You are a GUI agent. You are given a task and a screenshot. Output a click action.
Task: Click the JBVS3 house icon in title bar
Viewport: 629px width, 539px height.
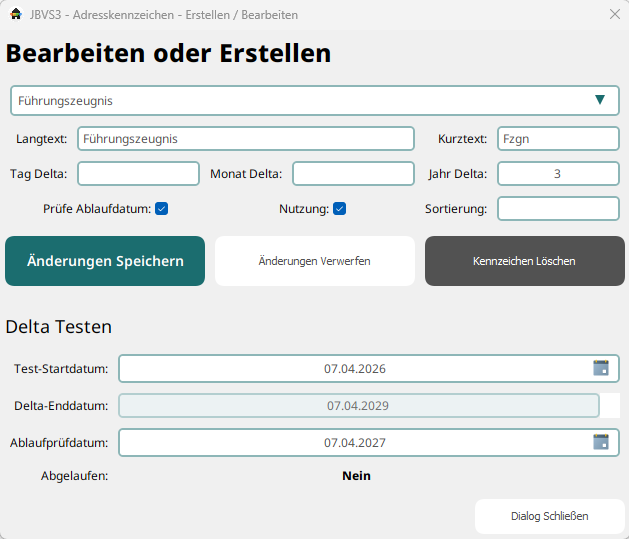coord(16,15)
